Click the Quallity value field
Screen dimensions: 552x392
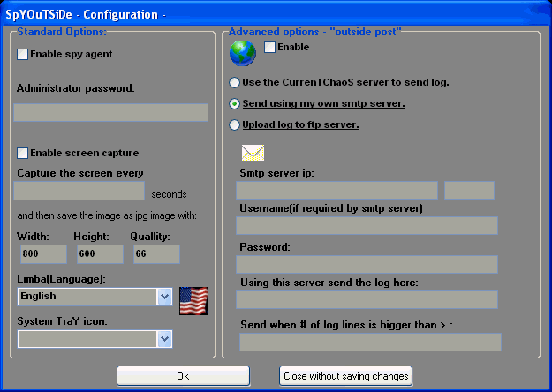pos(156,254)
